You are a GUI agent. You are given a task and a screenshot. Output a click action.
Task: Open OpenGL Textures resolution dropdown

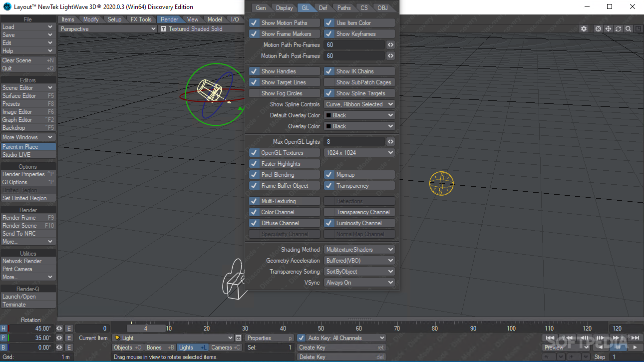click(x=359, y=153)
